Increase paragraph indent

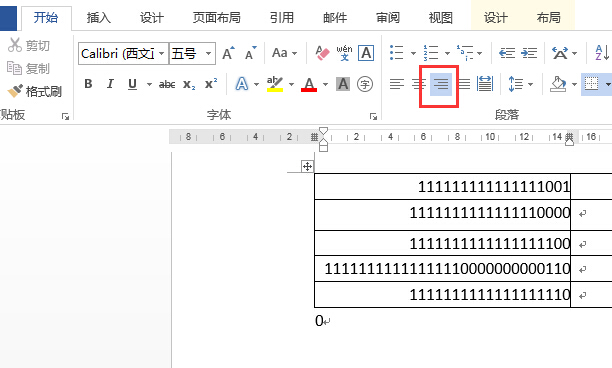tap(529, 53)
